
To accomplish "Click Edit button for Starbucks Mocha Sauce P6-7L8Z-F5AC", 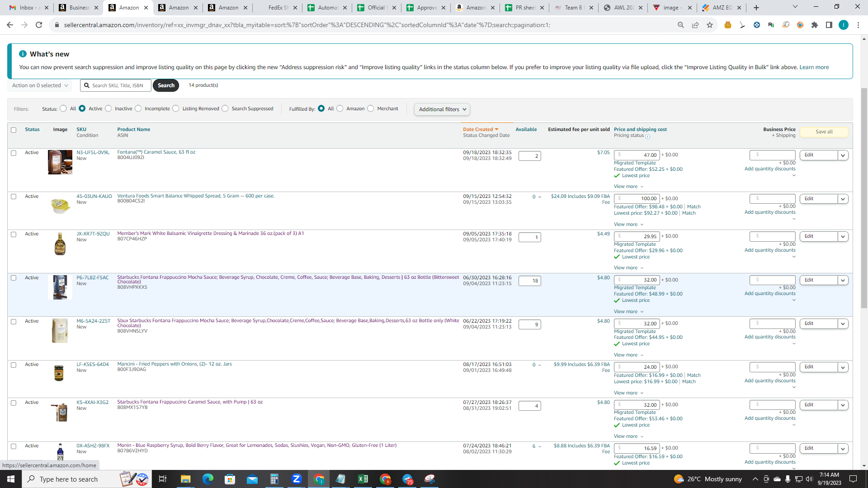I will [819, 280].
